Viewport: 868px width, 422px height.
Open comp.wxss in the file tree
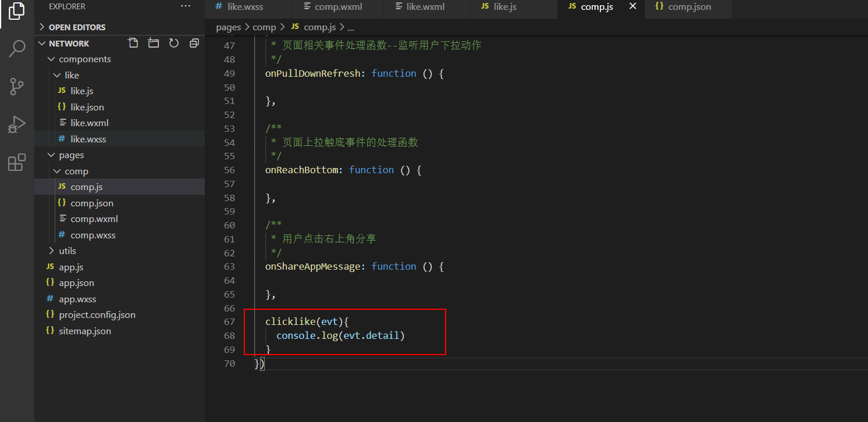coord(119,235)
